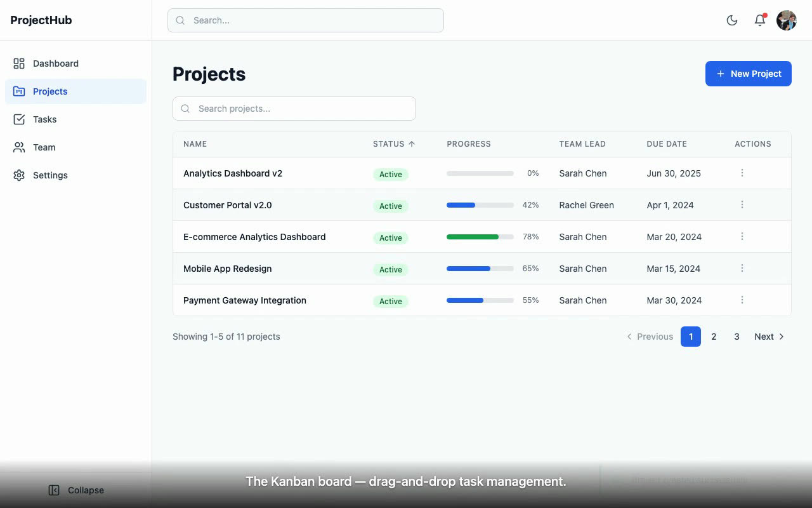Focus the global Search field in the top bar
The image size is (812, 508).
click(x=306, y=20)
